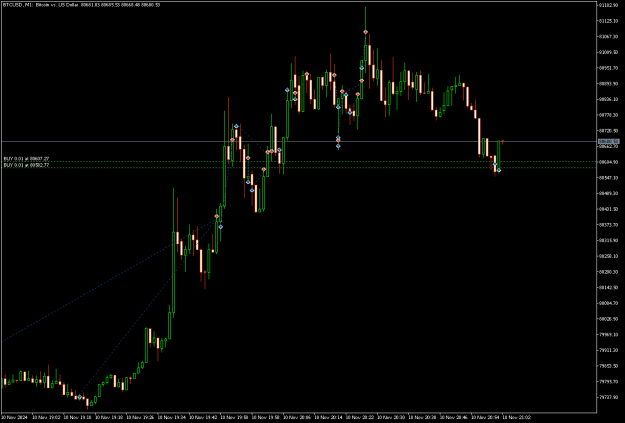625x423 pixels.
Task: Click the 10 Nov 21:02 time label
Action: 517,417
